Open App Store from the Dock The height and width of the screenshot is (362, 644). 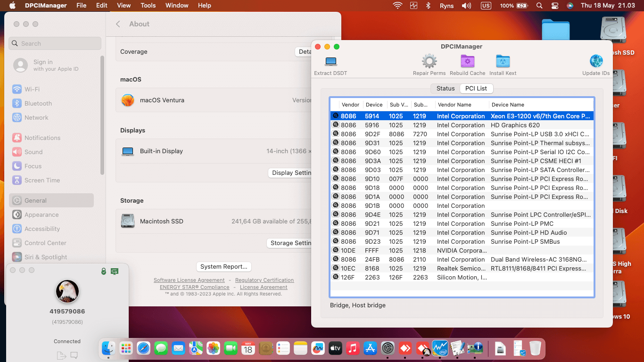(370, 348)
